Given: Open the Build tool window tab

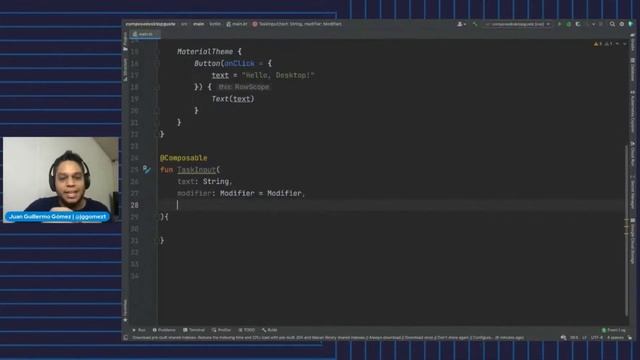Looking at the screenshot, I should 270,330.
